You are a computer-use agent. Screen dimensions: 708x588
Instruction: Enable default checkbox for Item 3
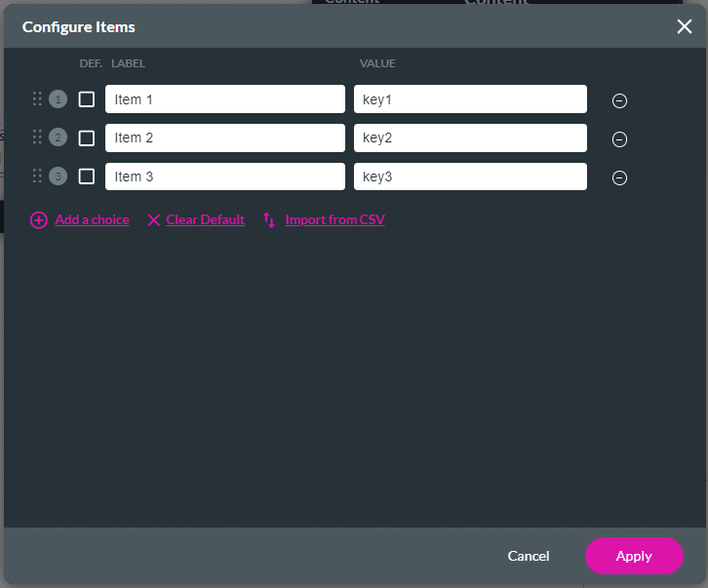87,176
